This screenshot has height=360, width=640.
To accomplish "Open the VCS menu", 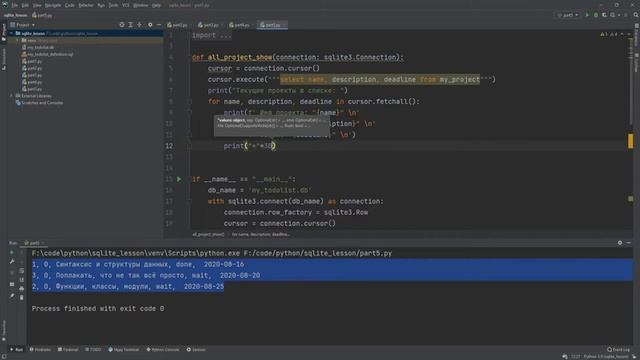I will (126, 5).
